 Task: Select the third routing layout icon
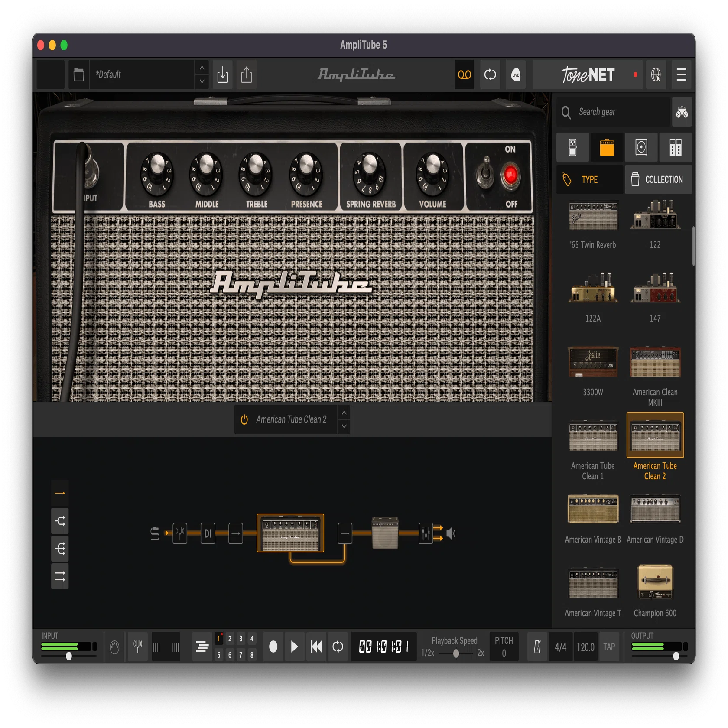point(60,549)
